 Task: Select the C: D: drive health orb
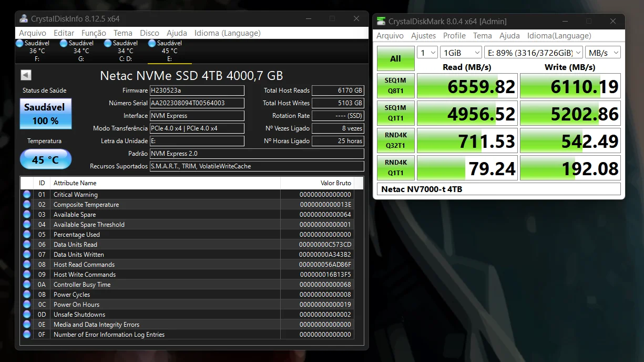click(108, 43)
